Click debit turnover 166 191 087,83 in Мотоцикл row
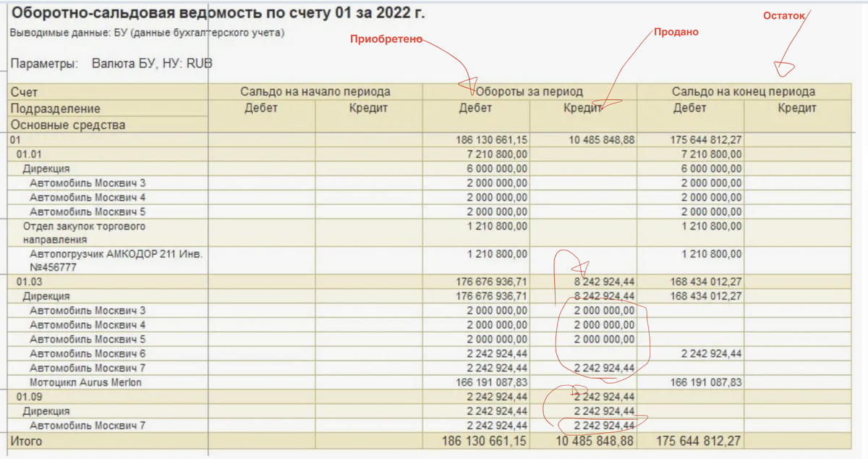The image size is (868, 459). tap(493, 382)
